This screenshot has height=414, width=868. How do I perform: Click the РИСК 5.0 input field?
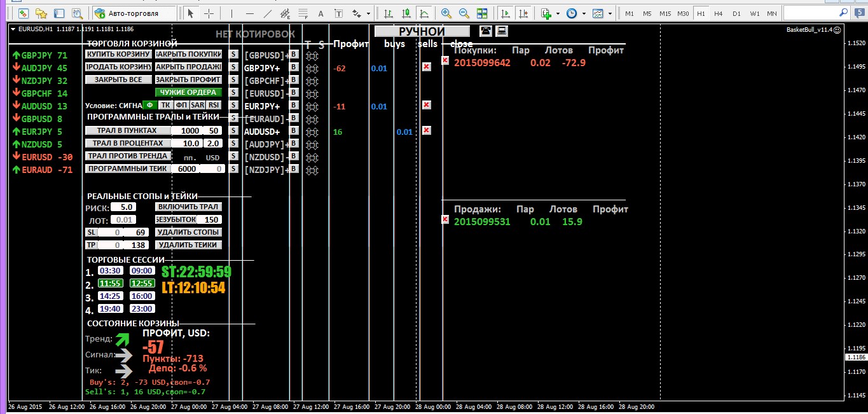click(123, 207)
